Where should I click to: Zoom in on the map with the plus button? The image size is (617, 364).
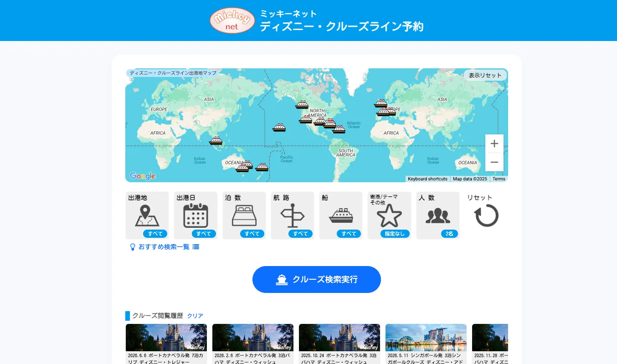(494, 144)
